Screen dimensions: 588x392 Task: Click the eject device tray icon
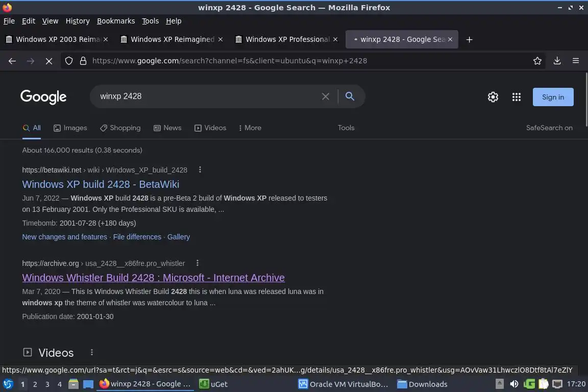click(x=500, y=384)
